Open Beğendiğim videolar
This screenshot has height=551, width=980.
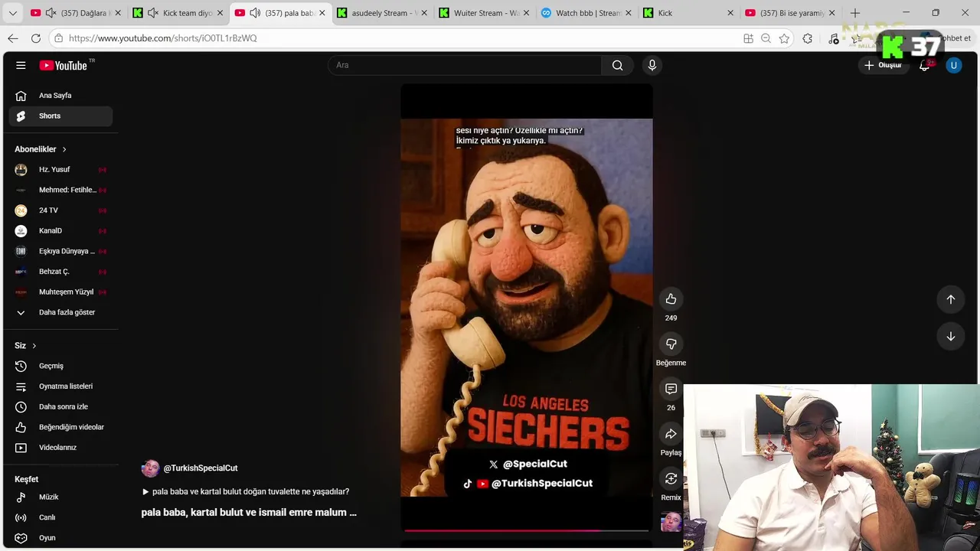click(61, 427)
